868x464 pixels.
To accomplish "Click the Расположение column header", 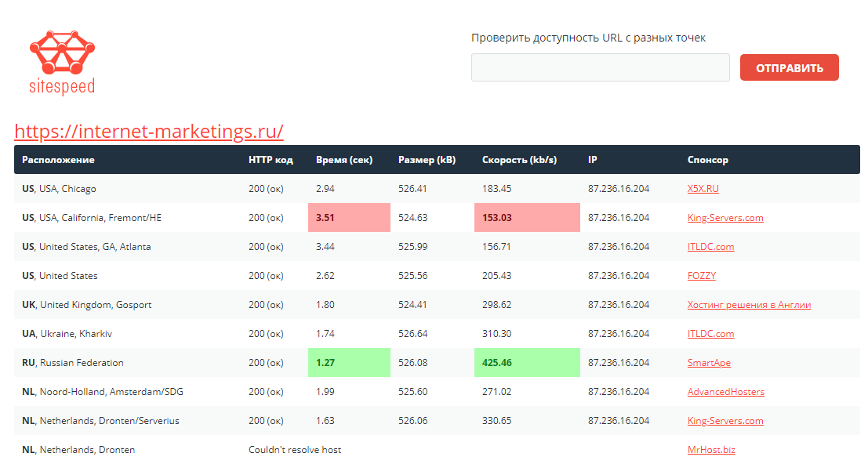I will coord(58,160).
